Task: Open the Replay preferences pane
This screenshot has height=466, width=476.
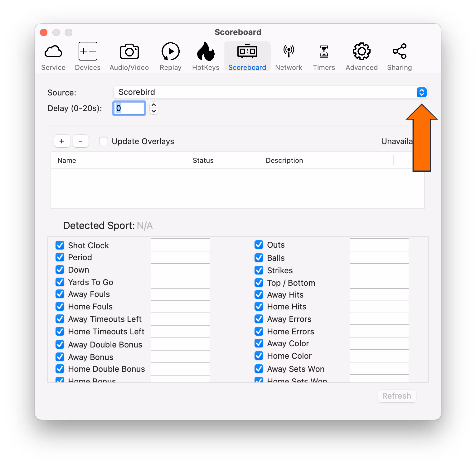Action: (170, 56)
